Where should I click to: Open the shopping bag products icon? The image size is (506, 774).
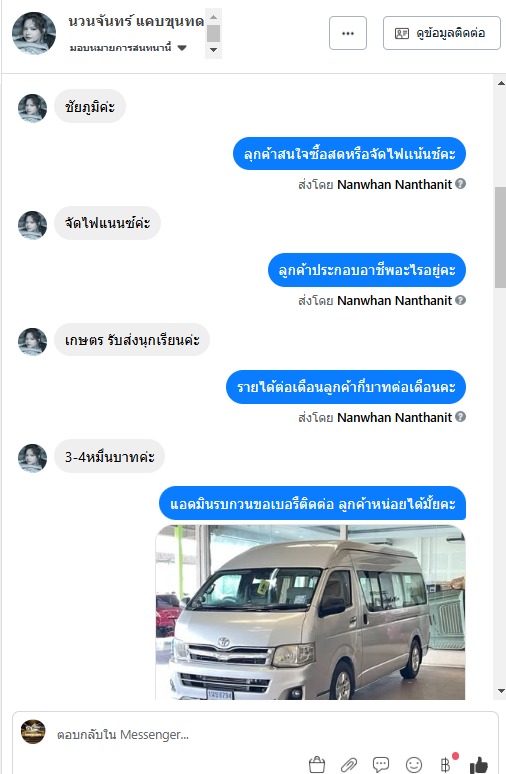[317, 765]
